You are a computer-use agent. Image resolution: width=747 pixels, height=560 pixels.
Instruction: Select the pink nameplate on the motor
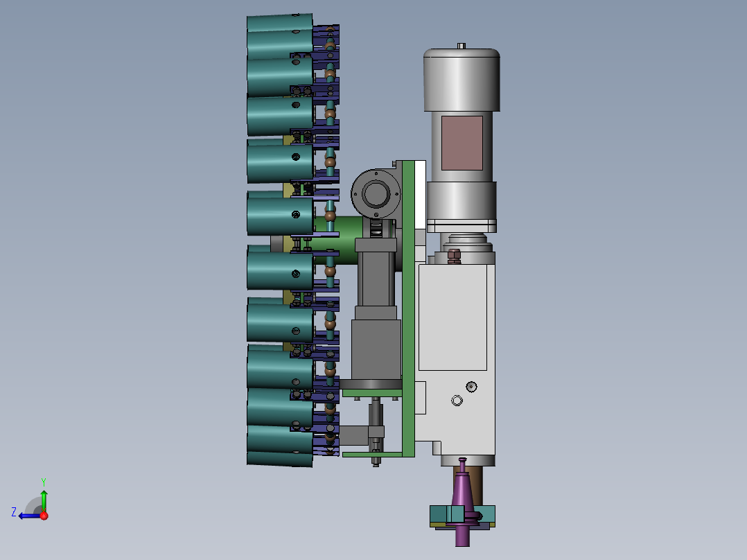coord(462,143)
